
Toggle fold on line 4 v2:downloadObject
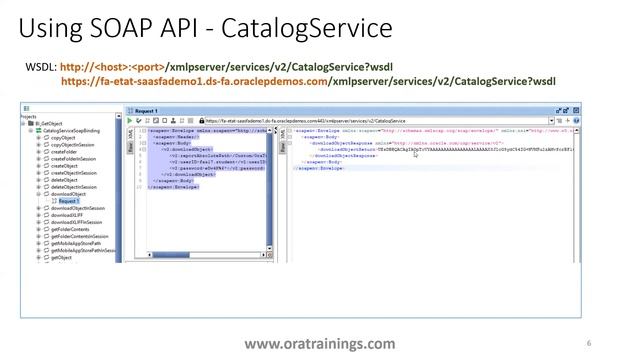144,149
